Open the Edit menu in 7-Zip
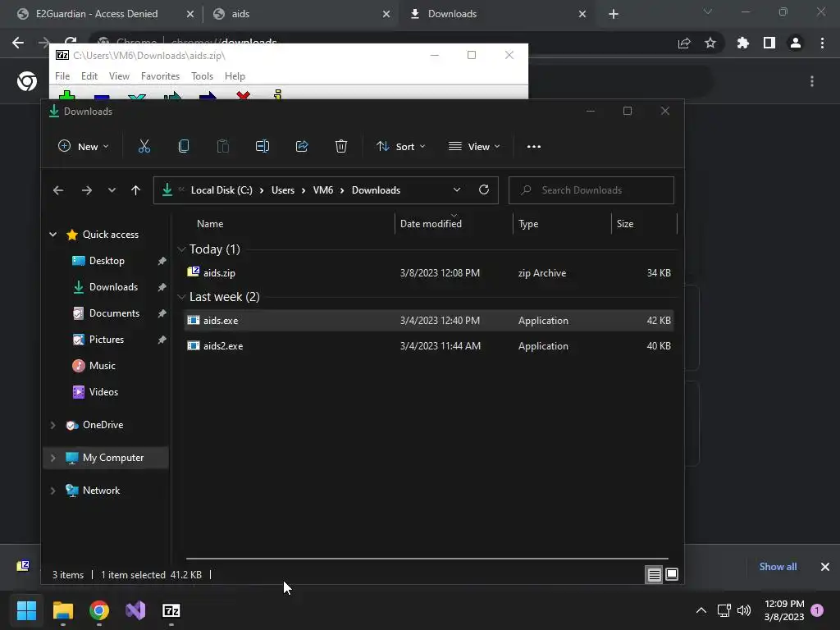Screen dimensions: 840x630 pyautogui.click(x=89, y=76)
